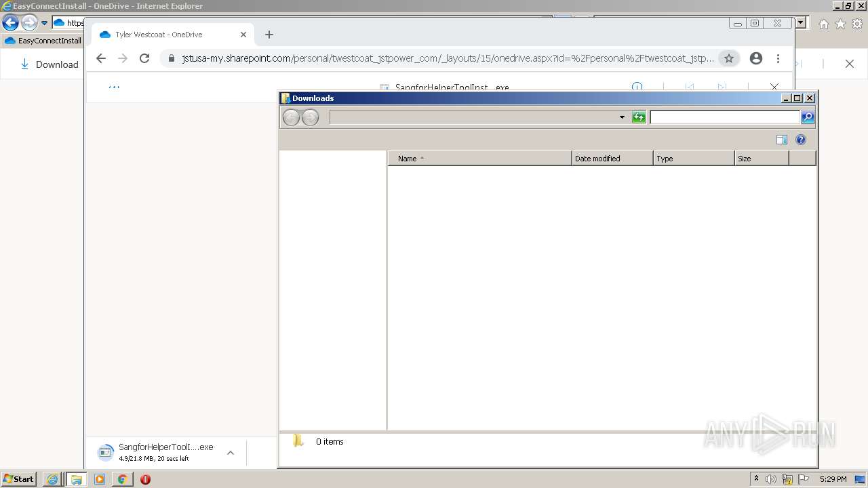This screenshot has width=868, height=488.
Task: Click Download in the Internet Explorer OneDrive page
Action: pyautogui.click(x=50, y=64)
